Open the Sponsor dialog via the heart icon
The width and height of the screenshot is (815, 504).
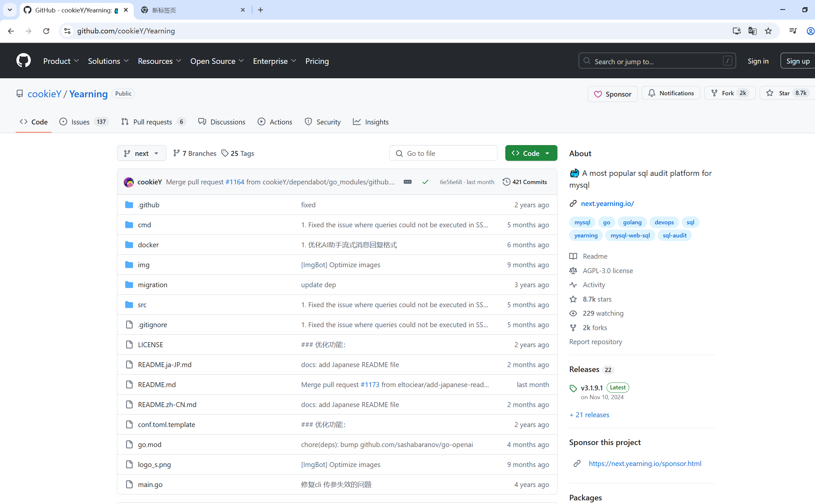click(598, 94)
